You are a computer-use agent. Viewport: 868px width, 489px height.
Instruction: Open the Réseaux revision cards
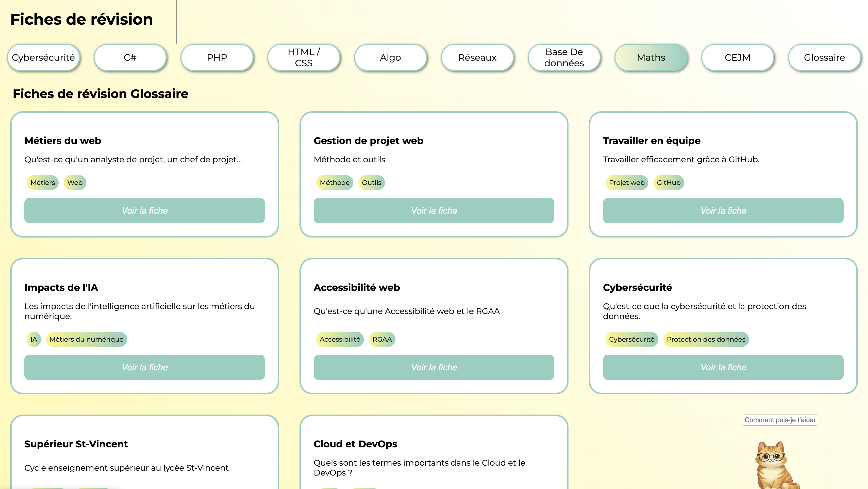[x=477, y=57]
